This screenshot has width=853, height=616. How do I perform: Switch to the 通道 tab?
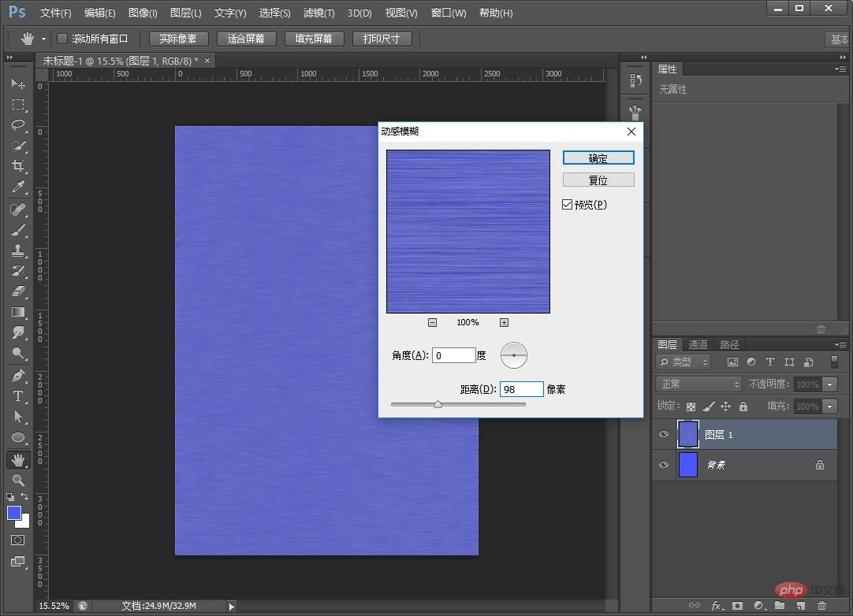tap(698, 344)
